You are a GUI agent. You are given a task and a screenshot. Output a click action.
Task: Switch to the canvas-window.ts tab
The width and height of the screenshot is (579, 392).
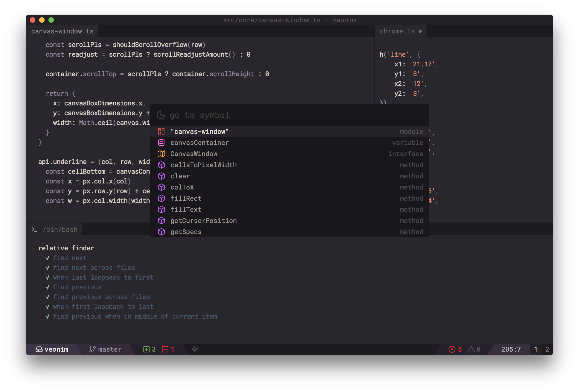[x=62, y=31]
